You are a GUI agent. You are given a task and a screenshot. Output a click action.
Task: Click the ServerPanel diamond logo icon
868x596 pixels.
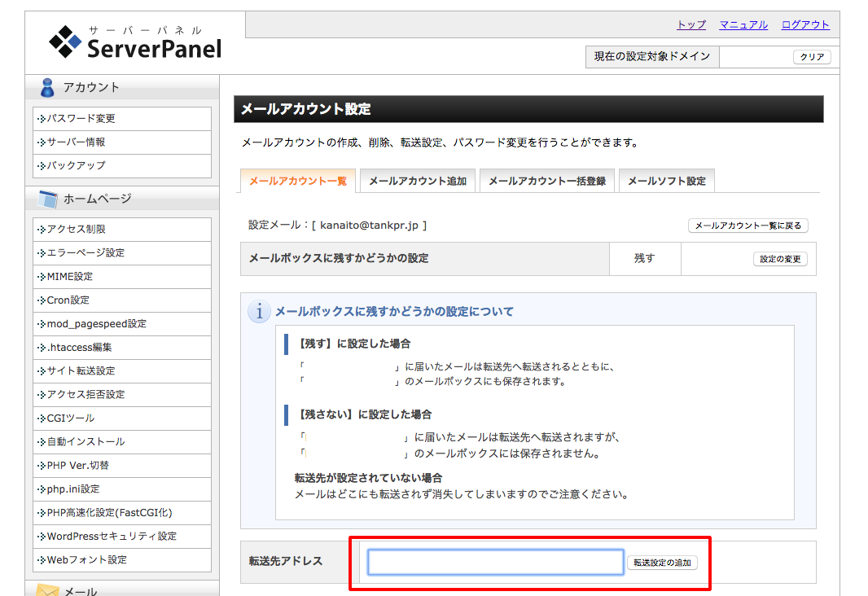(65, 42)
